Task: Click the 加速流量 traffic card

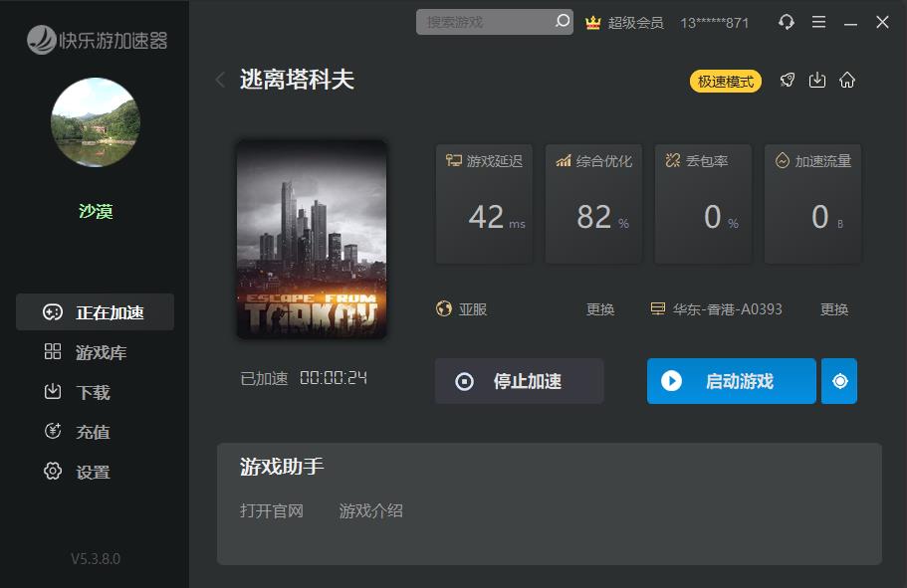Action: (812, 204)
